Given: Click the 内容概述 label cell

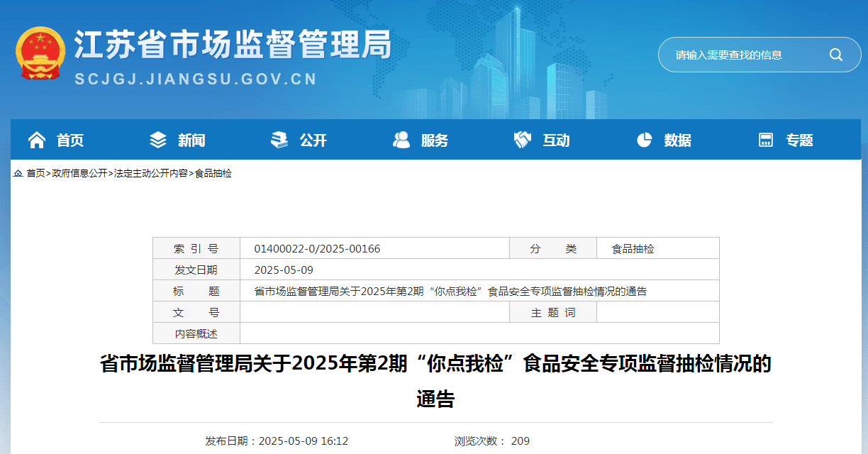Looking at the screenshot, I should [x=196, y=333].
